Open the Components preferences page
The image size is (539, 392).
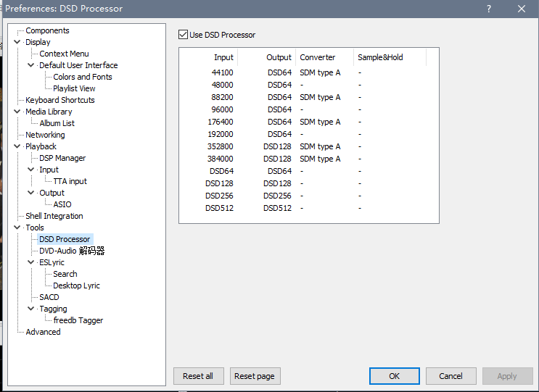tap(47, 30)
